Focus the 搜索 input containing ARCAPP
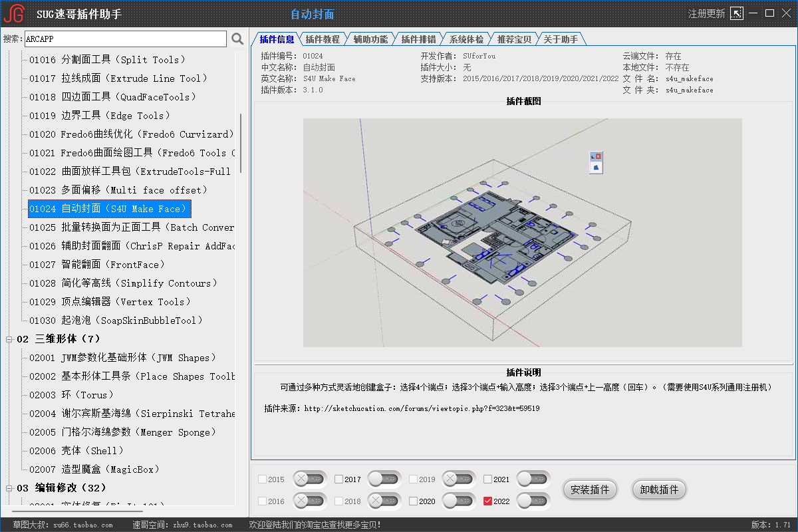 coord(126,39)
